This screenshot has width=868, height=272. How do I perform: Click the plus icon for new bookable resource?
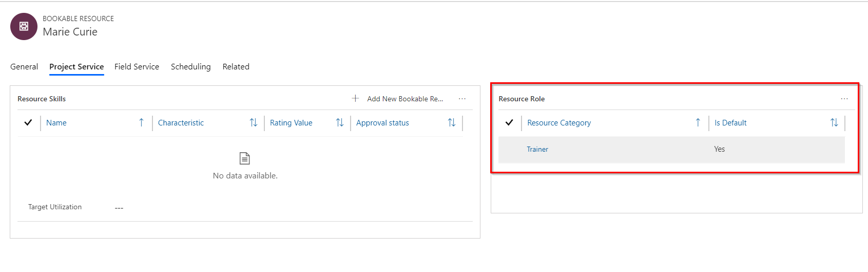pos(355,98)
